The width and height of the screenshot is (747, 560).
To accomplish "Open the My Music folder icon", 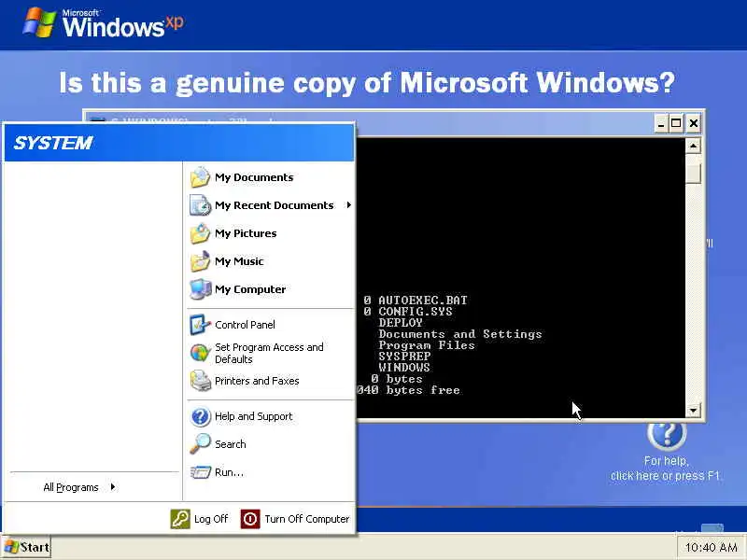I will point(200,261).
